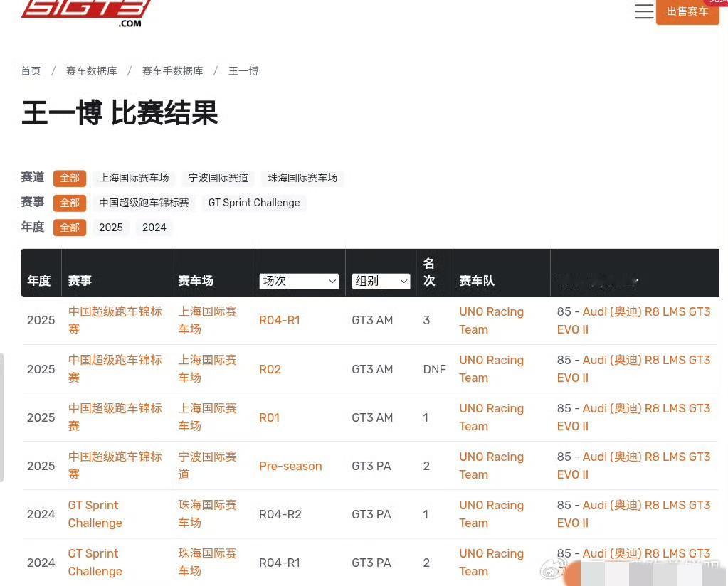
Task: Open UNO Racing Team link in 2024 R04-R1 row
Action: [491, 563]
